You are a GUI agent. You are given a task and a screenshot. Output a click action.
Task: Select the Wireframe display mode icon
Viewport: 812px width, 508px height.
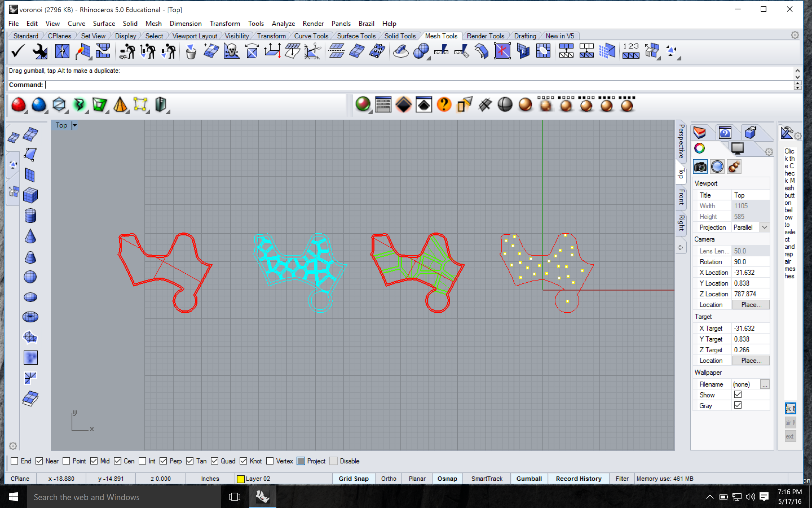(504, 105)
